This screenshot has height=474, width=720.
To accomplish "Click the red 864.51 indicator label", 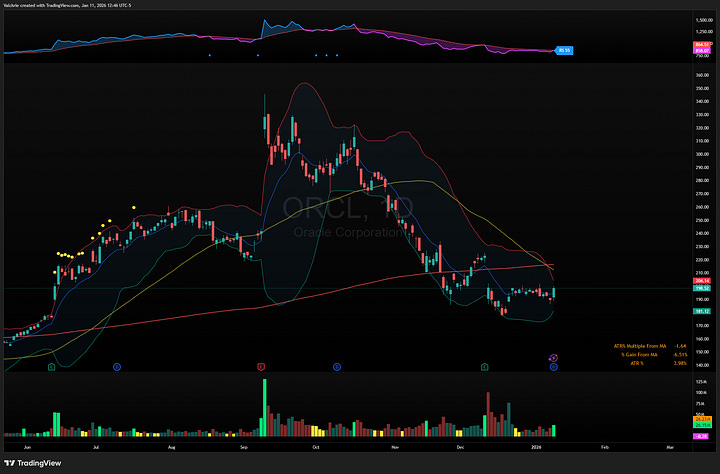I will pyautogui.click(x=702, y=45).
